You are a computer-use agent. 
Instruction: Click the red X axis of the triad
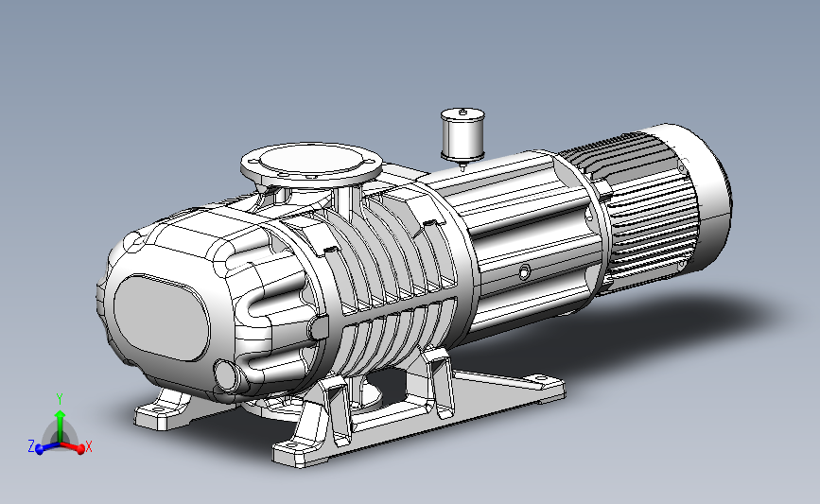pos(72,447)
